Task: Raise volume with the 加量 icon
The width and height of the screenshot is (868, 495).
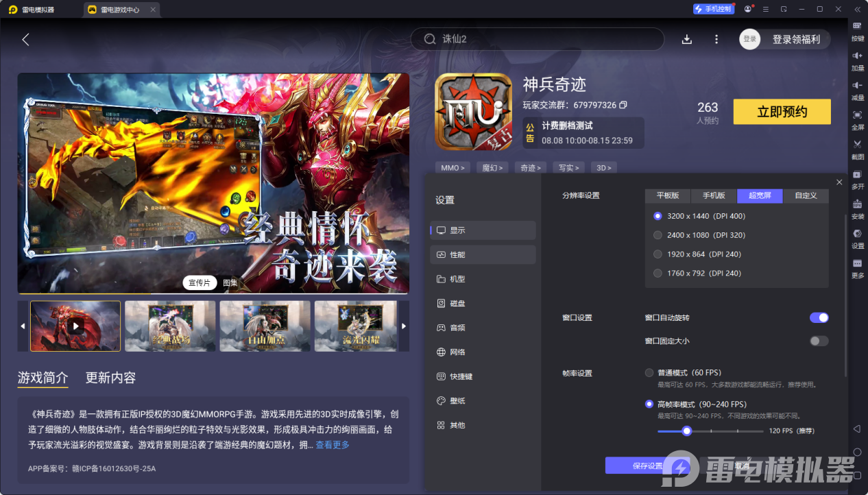Action: pos(857,60)
